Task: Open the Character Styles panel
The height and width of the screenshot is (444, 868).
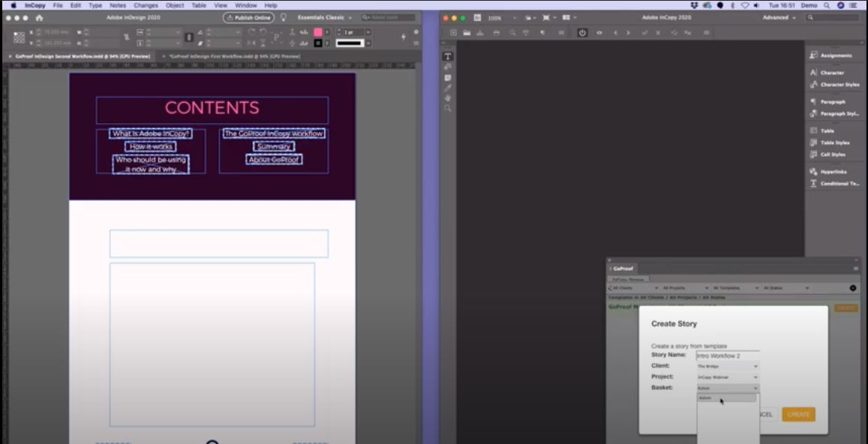Action: click(834, 85)
